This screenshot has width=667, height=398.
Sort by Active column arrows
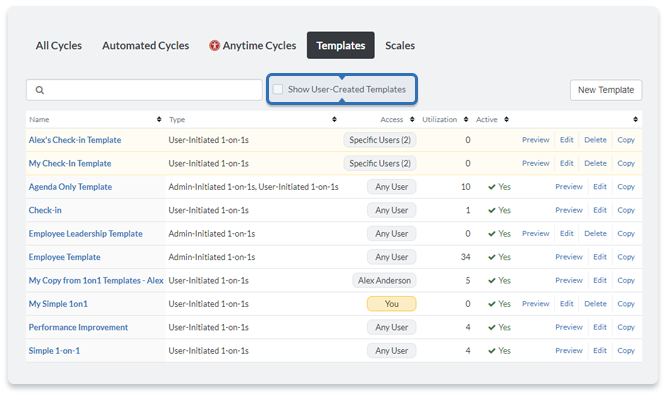pos(507,119)
